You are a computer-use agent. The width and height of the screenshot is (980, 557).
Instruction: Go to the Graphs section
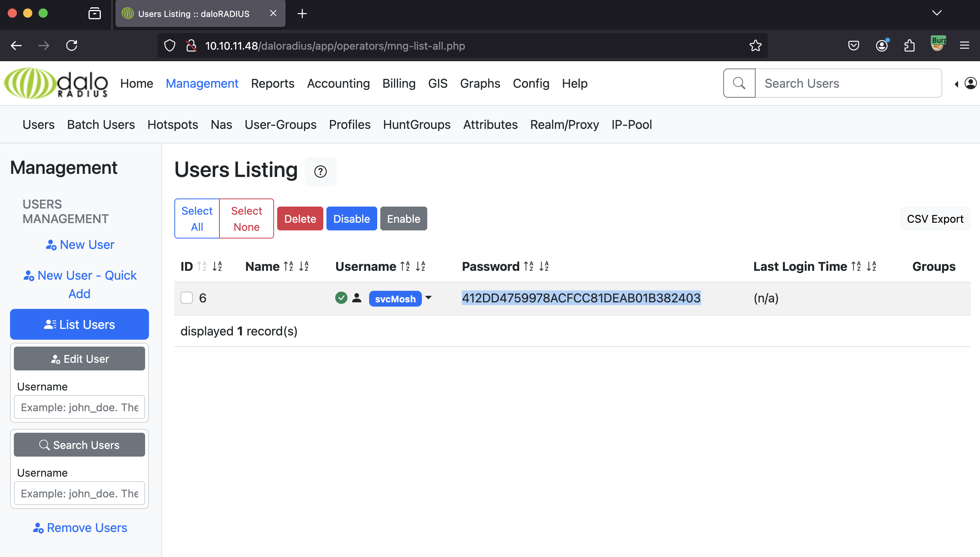(x=480, y=83)
